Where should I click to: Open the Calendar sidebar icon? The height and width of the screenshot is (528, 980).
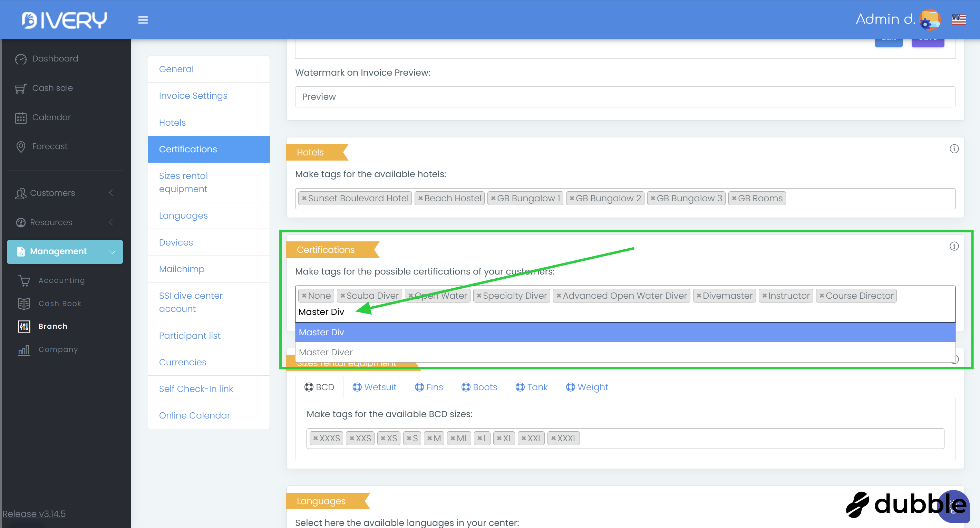click(21, 118)
